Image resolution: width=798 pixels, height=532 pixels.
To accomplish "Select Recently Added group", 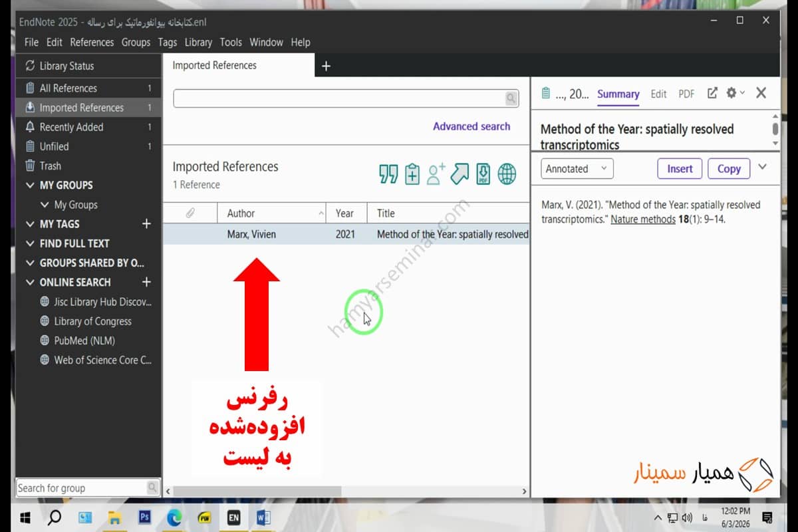I will (88, 127).
